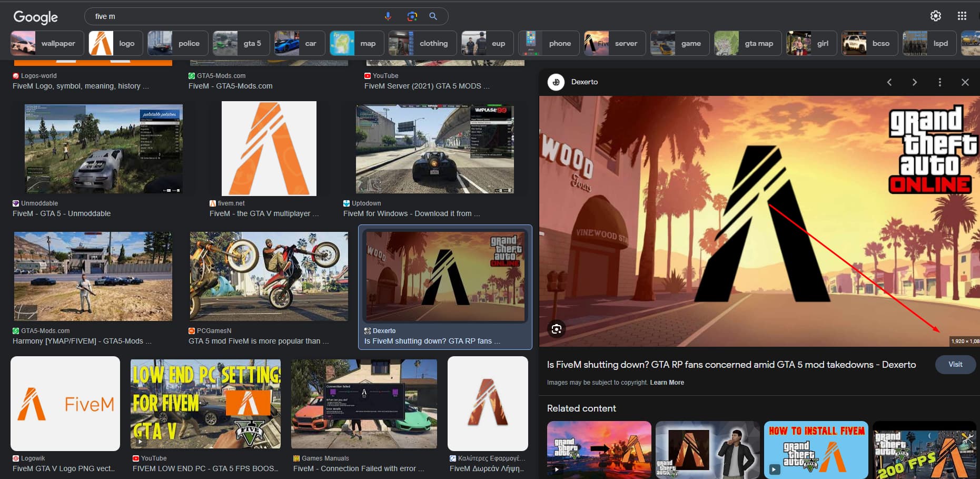Open the PCGamesN motorbike stunt thumbnail

click(x=269, y=276)
